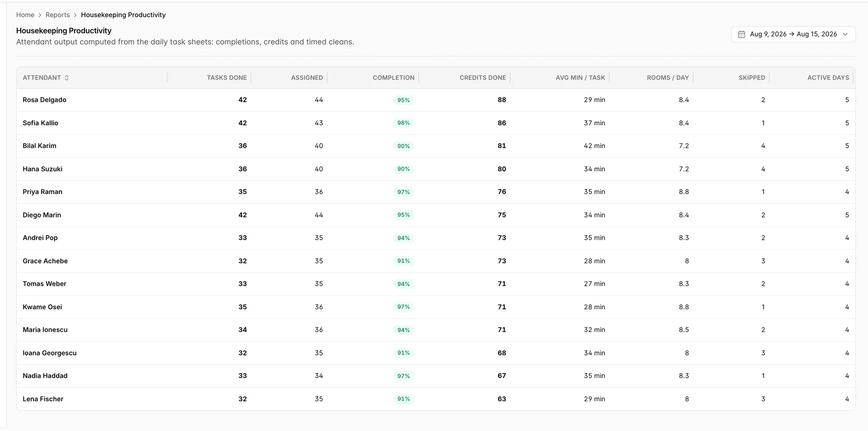This screenshot has height=431, width=868.
Task: Click the Active Days column header
Action: tap(828, 78)
